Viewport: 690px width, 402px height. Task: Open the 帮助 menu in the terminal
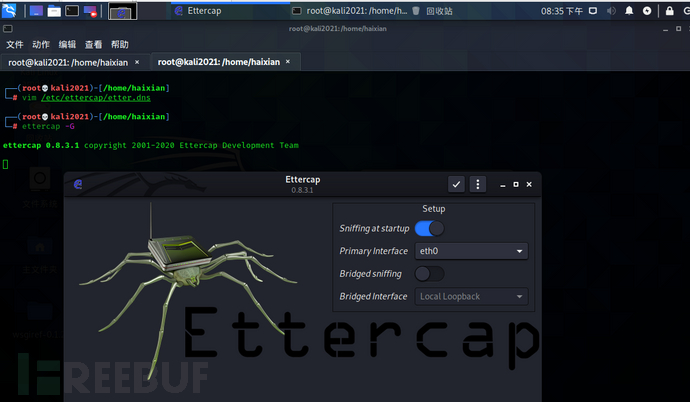pos(120,44)
